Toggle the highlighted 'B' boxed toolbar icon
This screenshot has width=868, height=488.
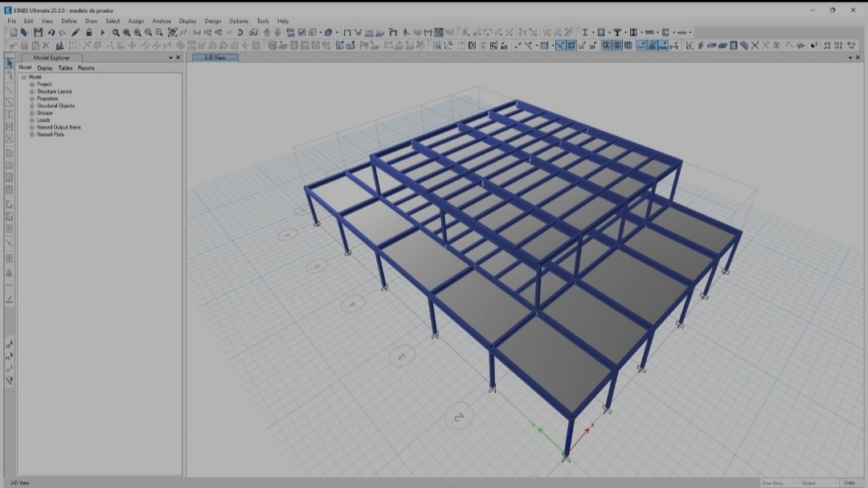tap(617, 45)
